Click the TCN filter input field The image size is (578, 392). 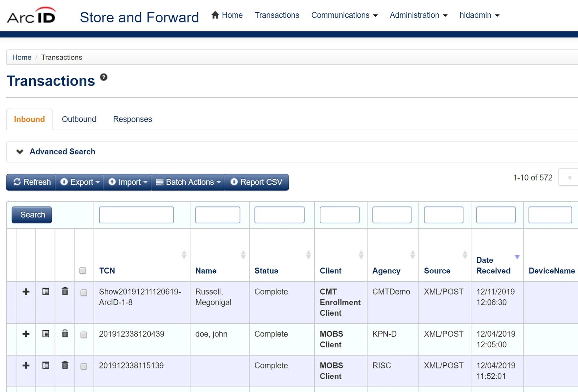(137, 215)
